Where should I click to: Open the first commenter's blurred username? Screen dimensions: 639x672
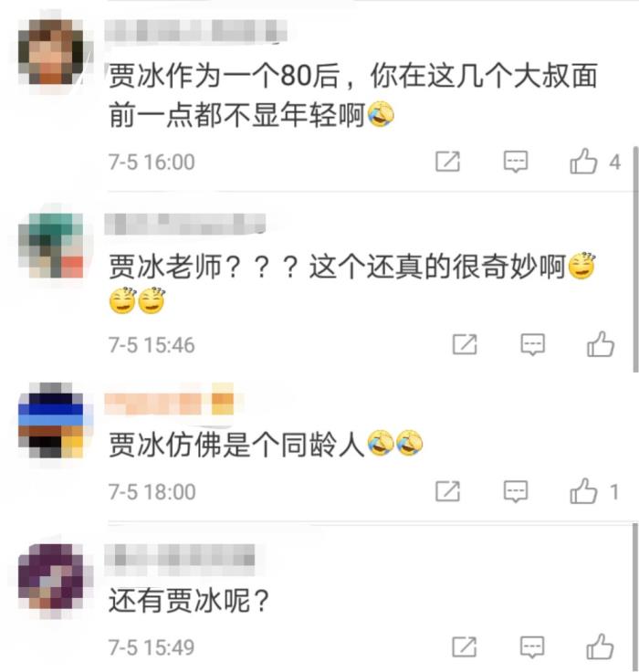[196, 31]
